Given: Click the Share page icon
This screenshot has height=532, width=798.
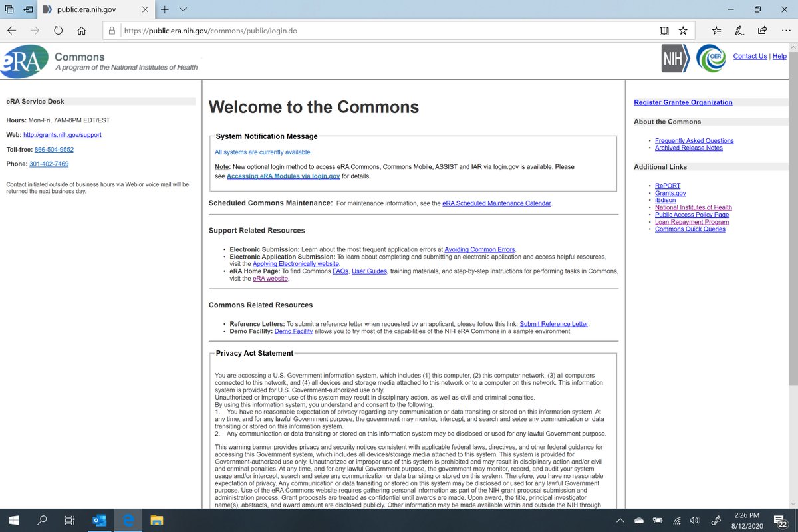Looking at the screenshot, I should [763, 31].
